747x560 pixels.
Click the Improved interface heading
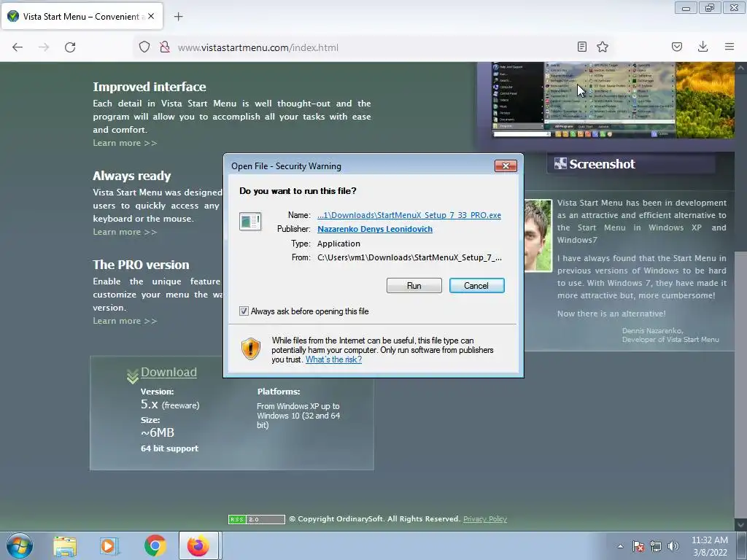[x=150, y=87]
